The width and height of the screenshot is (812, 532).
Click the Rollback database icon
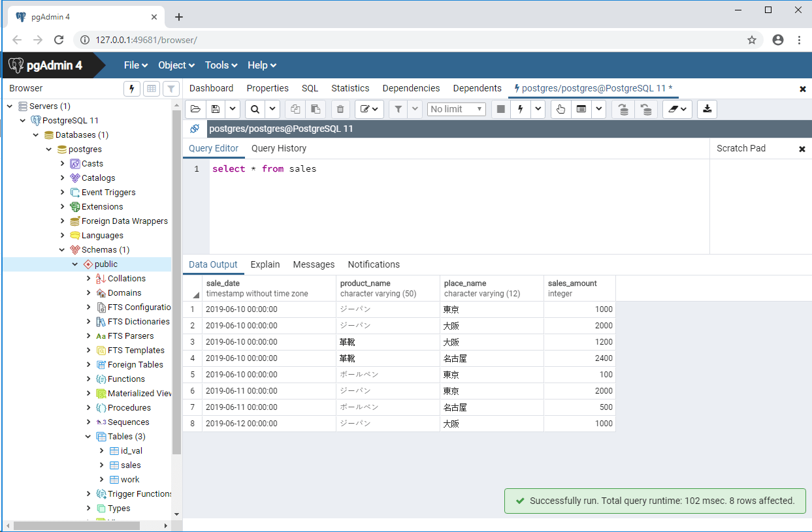[x=646, y=109]
